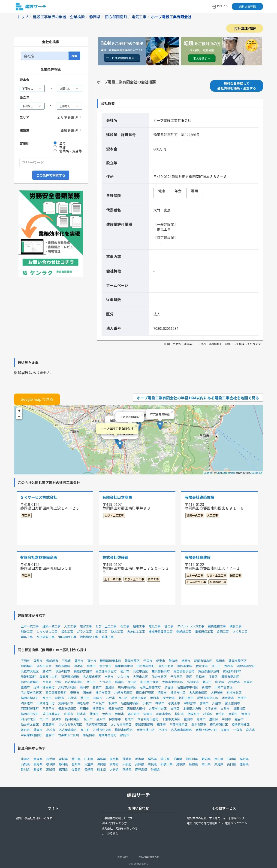
Task: Open the 設立年 lower limit dropdown
Action: (x=32, y=106)
